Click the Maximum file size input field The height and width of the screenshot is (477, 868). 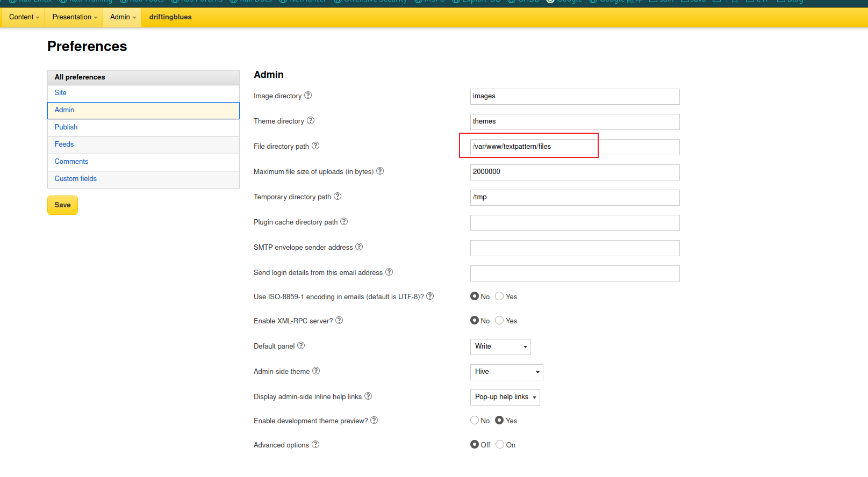click(575, 172)
